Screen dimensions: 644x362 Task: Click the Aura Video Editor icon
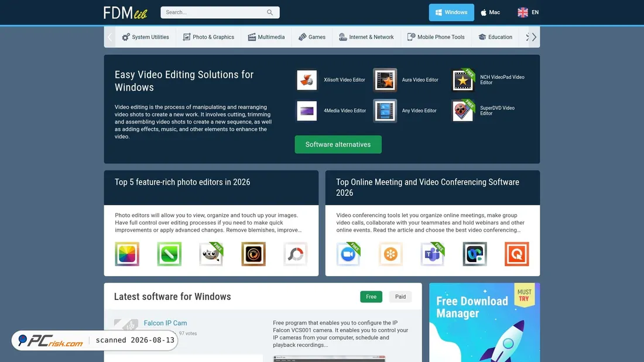385,80
